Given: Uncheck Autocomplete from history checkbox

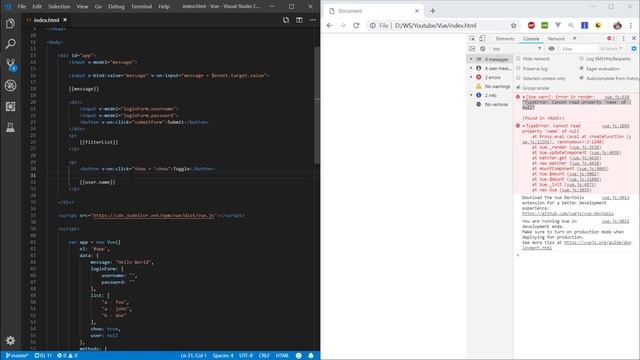Looking at the screenshot, I should click(582, 78).
